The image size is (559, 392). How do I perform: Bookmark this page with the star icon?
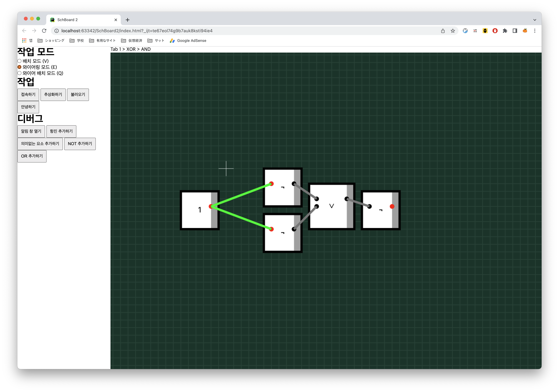coord(453,31)
